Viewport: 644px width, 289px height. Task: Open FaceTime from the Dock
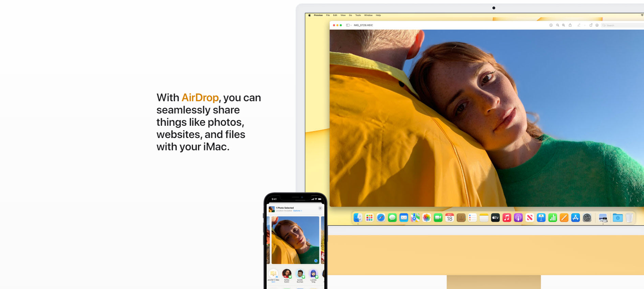coord(438,217)
